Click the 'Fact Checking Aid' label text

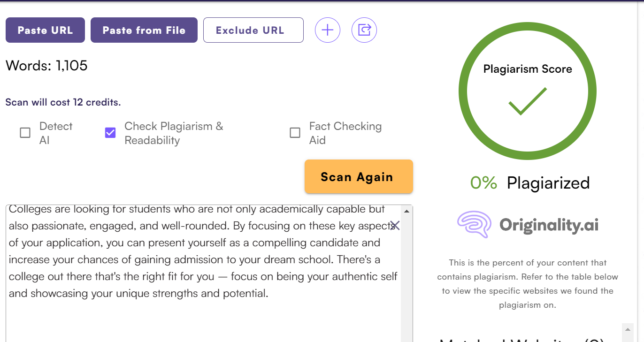345,133
